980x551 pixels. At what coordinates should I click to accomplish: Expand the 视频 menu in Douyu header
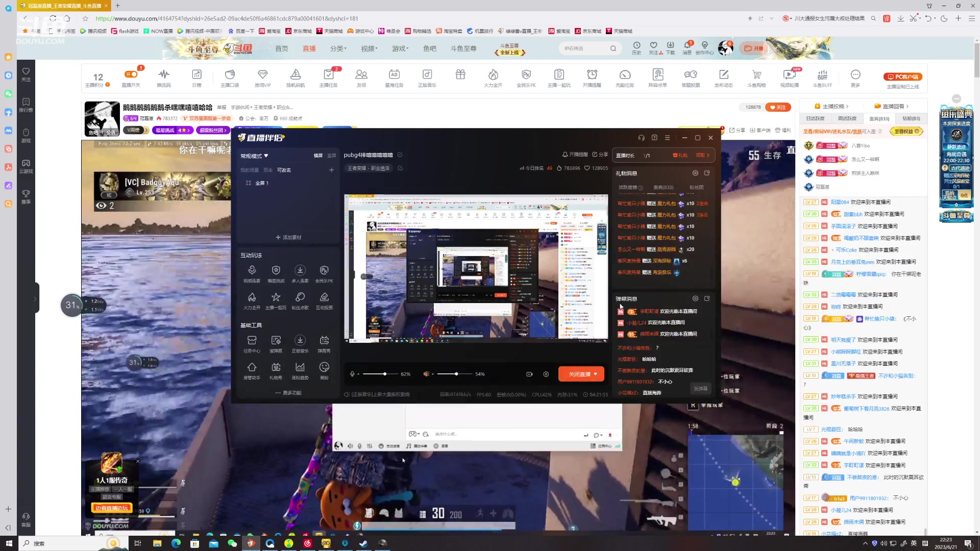369,48
